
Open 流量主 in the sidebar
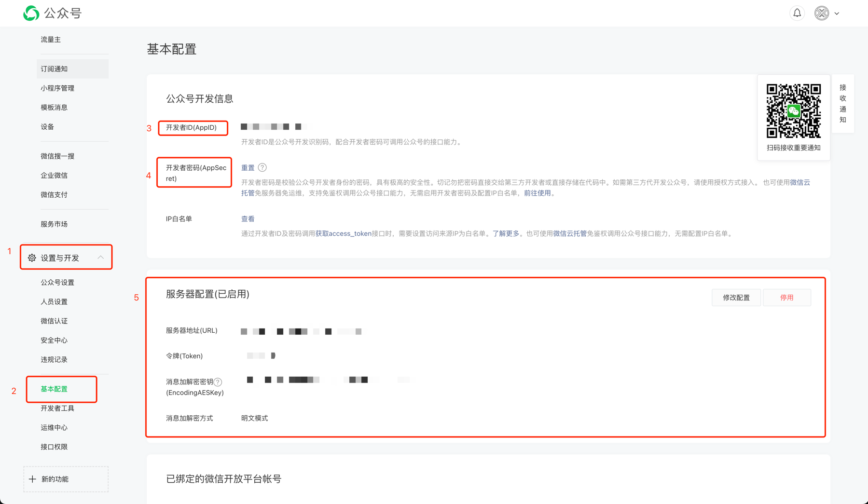[51, 40]
